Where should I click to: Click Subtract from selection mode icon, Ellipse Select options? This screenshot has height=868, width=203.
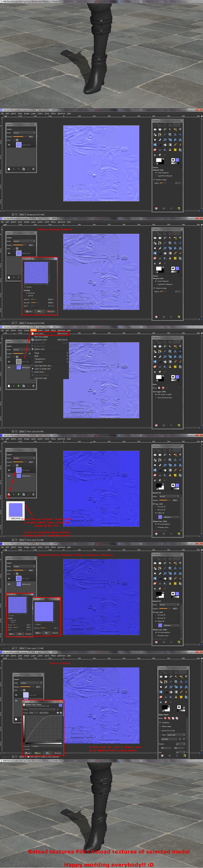coord(173,718)
